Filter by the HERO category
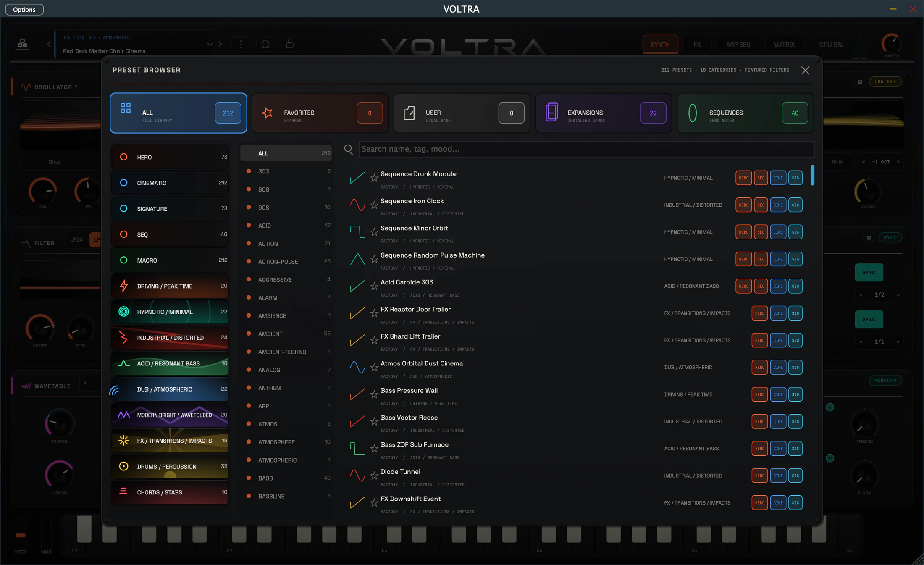 [170, 157]
